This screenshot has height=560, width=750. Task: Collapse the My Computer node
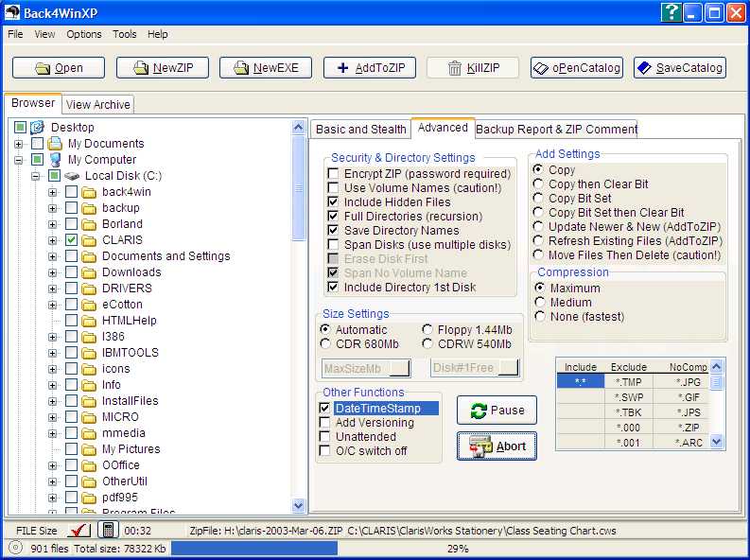pos(18,160)
